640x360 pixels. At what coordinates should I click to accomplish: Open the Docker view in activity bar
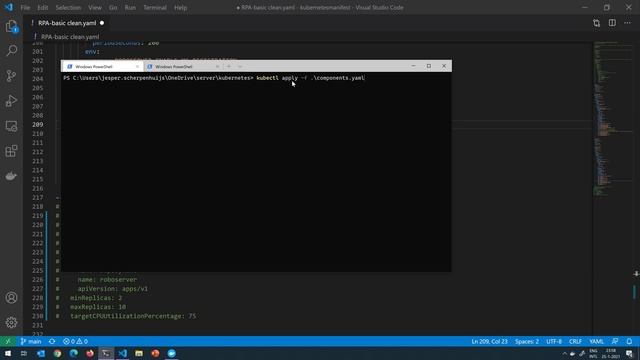(11, 176)
